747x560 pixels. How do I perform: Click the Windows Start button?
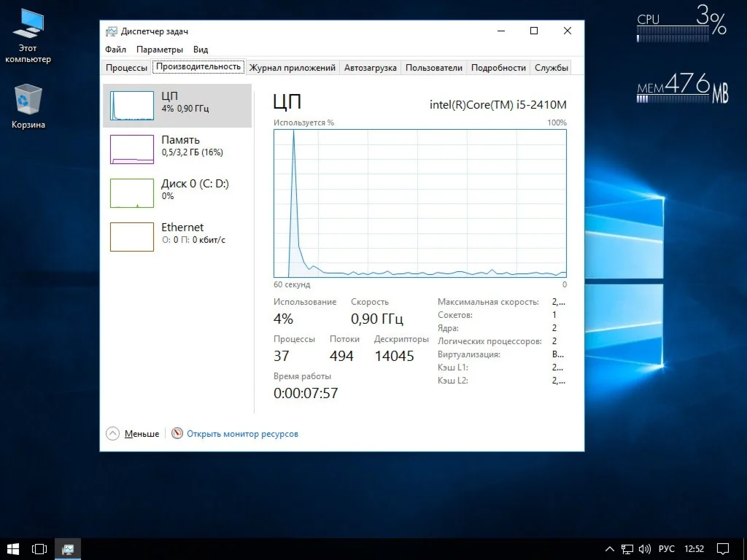coord(13,548)
